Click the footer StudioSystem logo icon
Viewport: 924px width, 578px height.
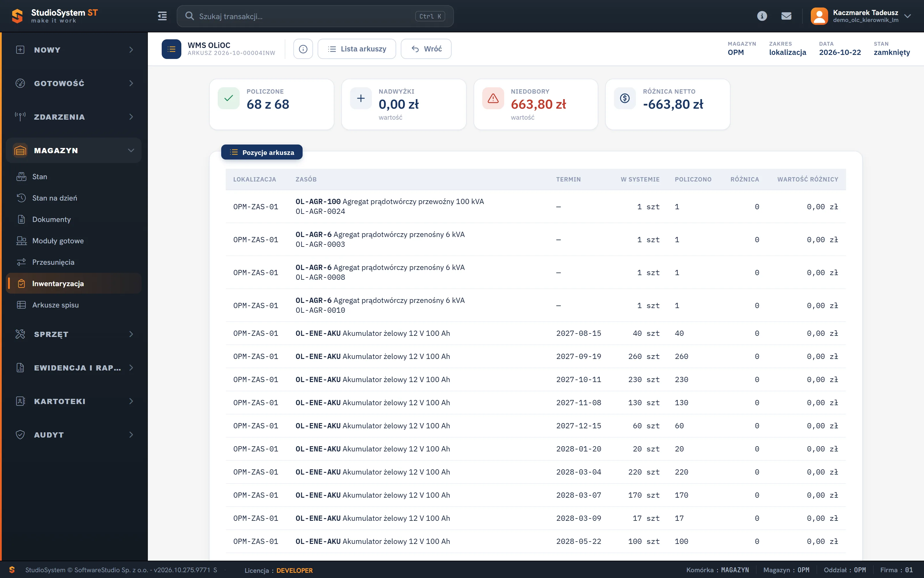(12, 570)
